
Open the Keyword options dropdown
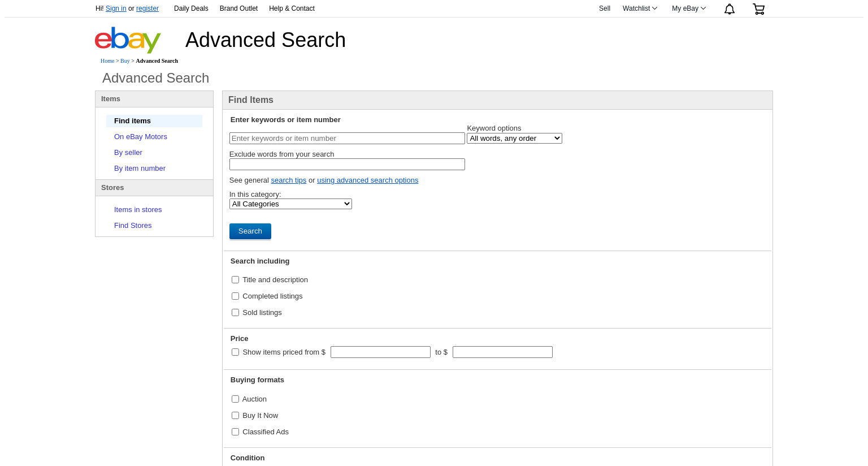click(x=514, y=139)
